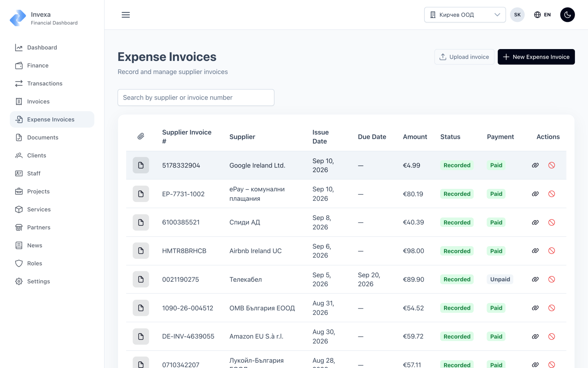Open the SK user avatar menu

[517, 15]
